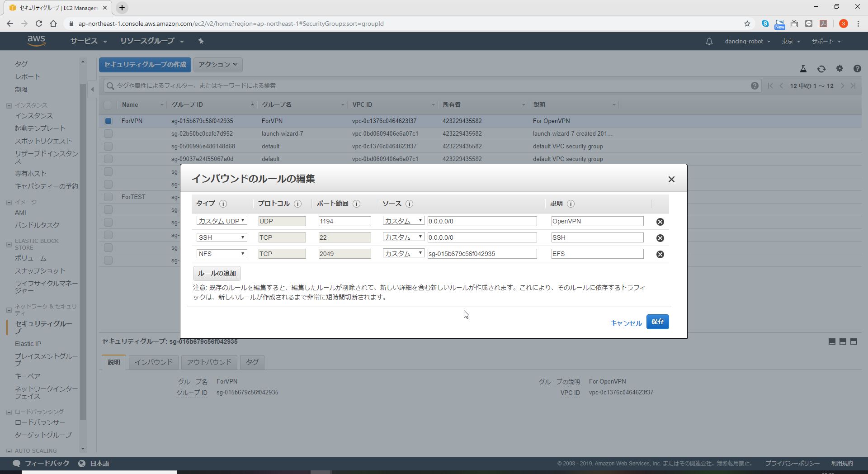
Task: Click the info icon next to タイプ
Action: click(223, 204)
